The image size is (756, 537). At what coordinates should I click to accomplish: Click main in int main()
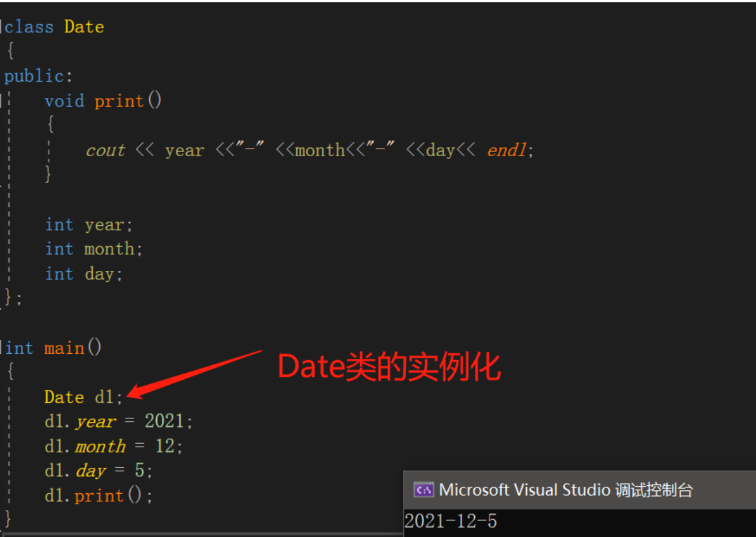pyautogui.click(x=64, y=348)
